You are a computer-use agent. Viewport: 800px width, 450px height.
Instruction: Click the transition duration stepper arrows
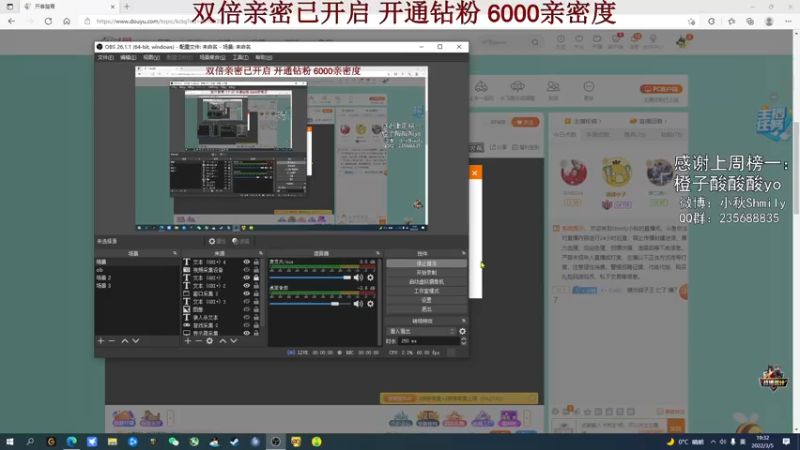click(463, 341)
